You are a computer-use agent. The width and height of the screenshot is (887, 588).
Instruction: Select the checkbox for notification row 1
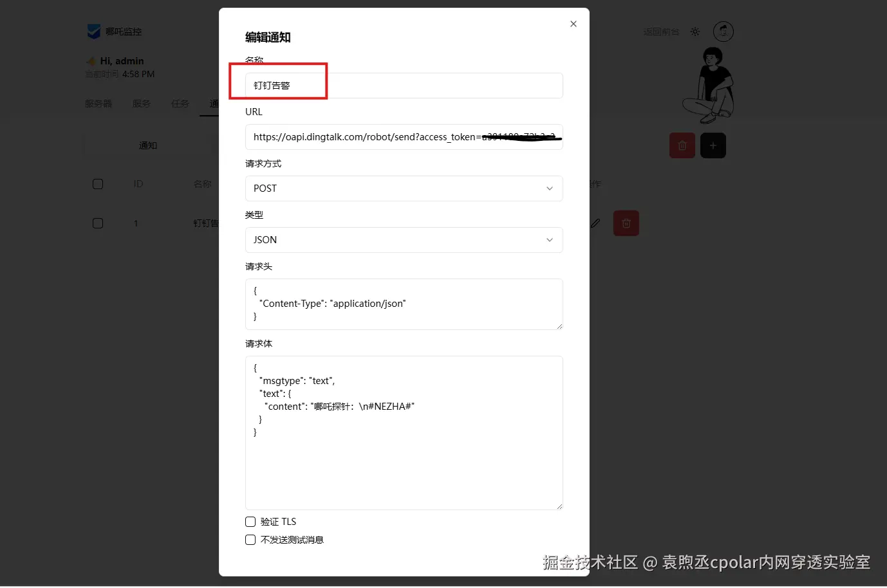pos(98,223)
